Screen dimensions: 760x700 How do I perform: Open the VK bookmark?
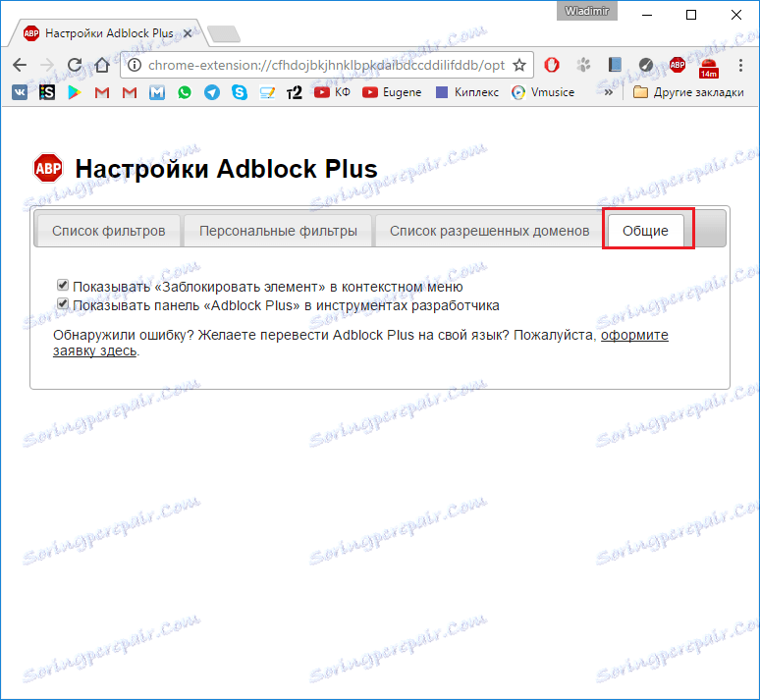pyautogui.click(x=20, y=92)
